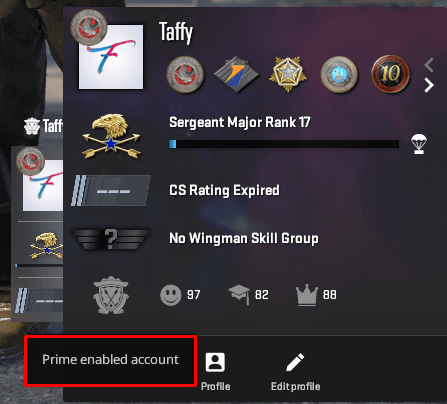This screenshot has height=404, width=447.
Task: Open Taffy's large avatar picture
Action: click(111, 57)
